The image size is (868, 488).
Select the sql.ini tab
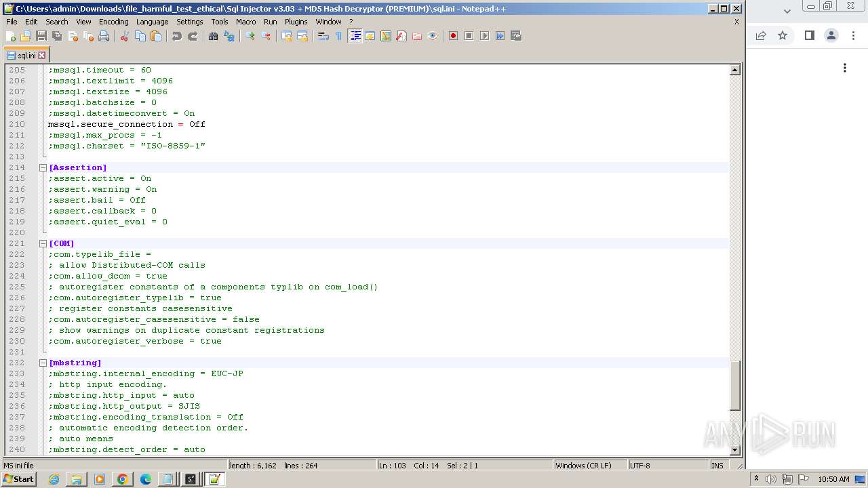[26, 56]
